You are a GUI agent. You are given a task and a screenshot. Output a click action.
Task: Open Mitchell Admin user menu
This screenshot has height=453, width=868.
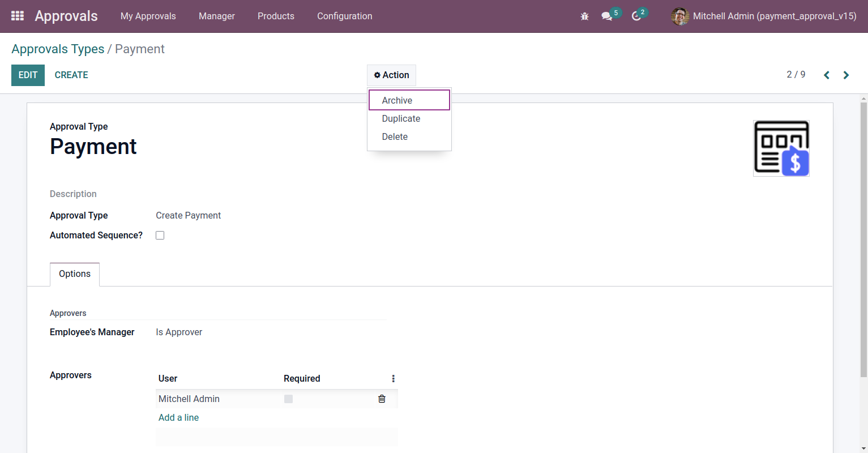(763, 16)
